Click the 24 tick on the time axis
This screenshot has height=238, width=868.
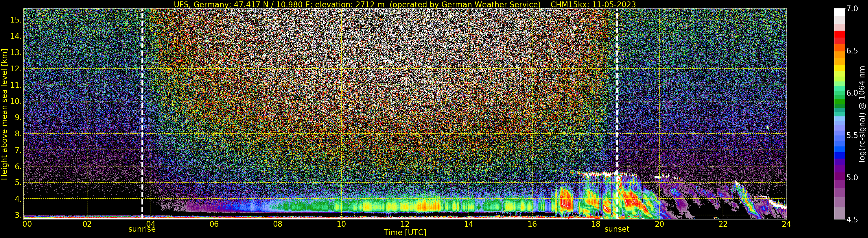(786, 224)
